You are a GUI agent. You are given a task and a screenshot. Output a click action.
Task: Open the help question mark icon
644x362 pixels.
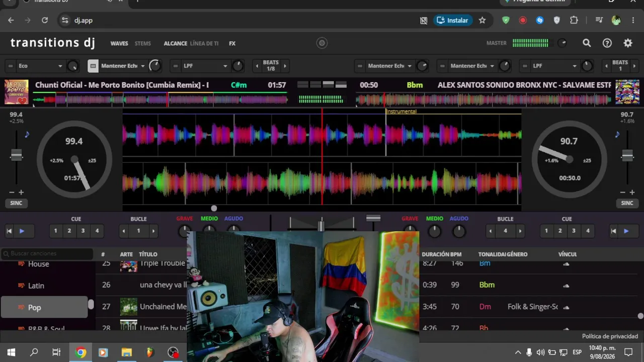[x=607, y=43]
